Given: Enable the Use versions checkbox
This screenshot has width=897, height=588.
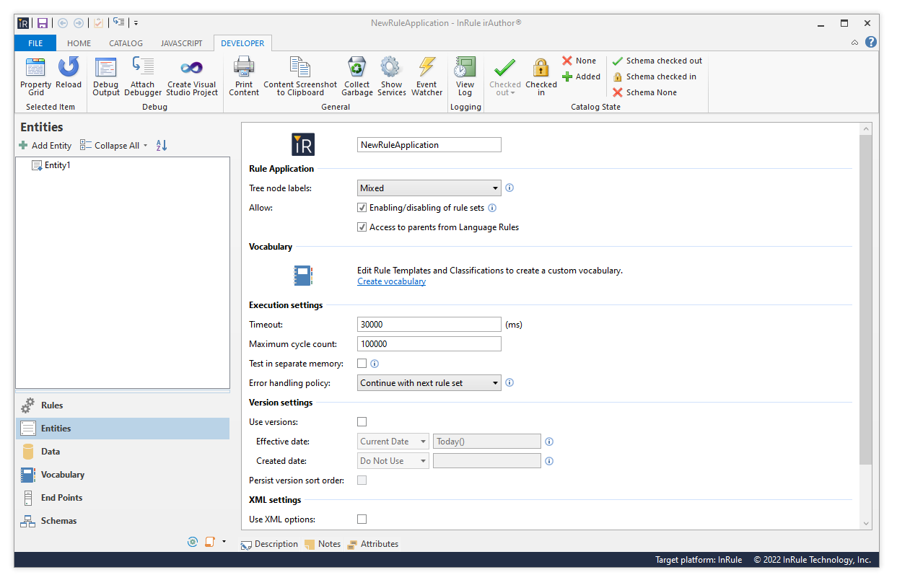Looking at the screenshot, I should click(362, 422).
